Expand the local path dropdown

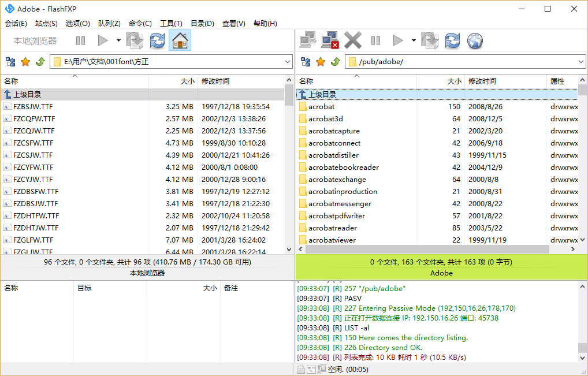pos(288,62)
